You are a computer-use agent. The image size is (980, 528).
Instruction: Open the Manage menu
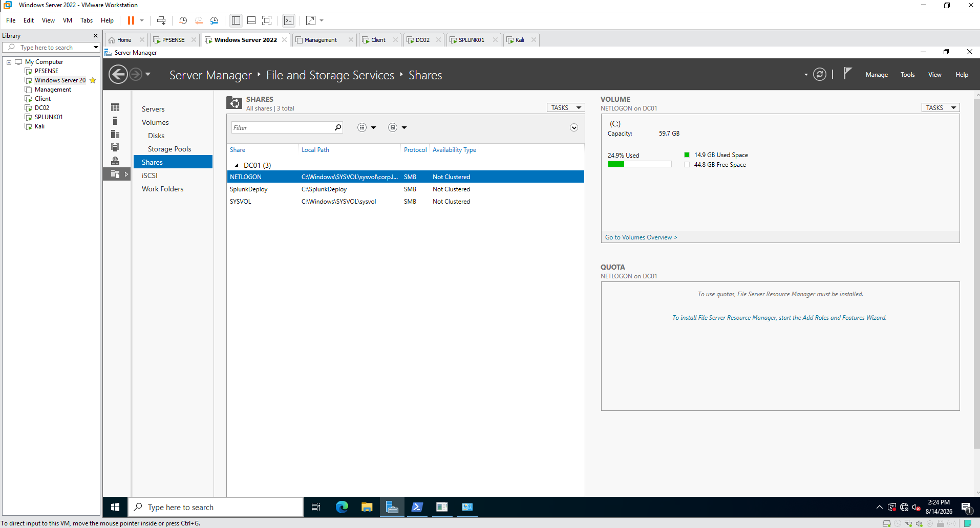click(x=877, y=75)
